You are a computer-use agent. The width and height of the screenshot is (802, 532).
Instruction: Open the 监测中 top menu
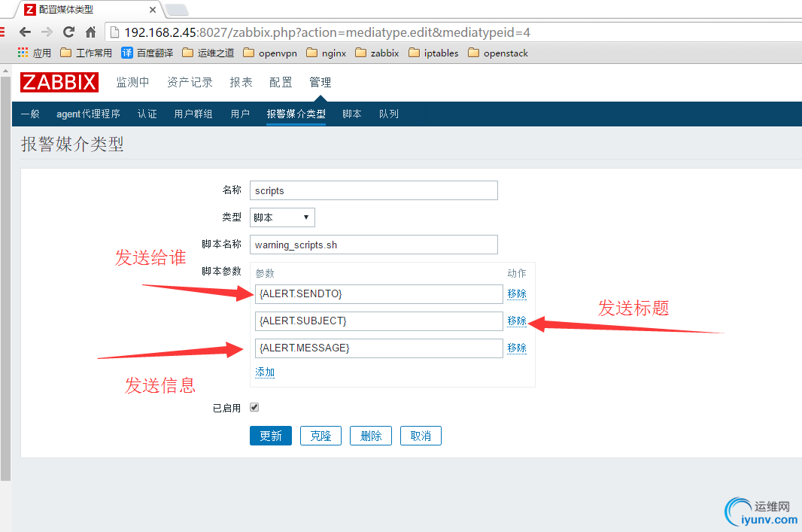click(132, 82)
